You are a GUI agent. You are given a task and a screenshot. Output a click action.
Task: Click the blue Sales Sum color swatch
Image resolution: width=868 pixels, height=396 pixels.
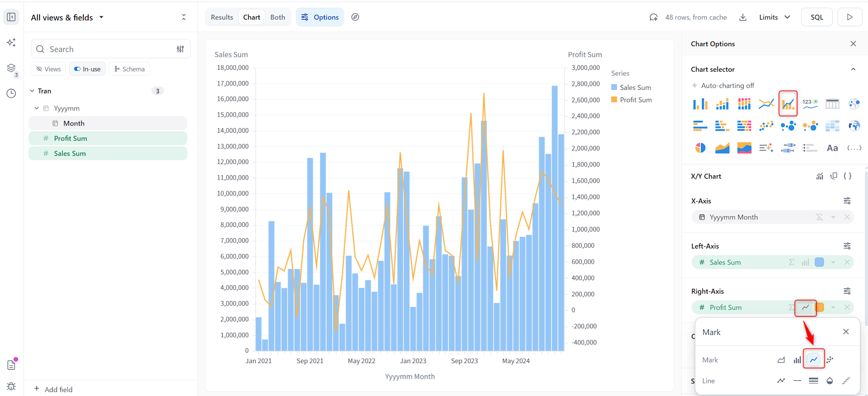click(819, 262)
